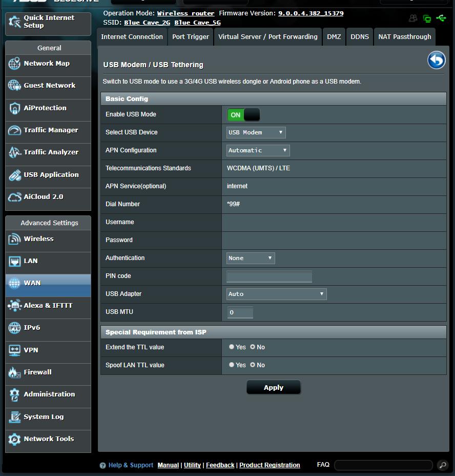
Task: Click the VPN monitor icon
Action: click(x=14, y=350)
